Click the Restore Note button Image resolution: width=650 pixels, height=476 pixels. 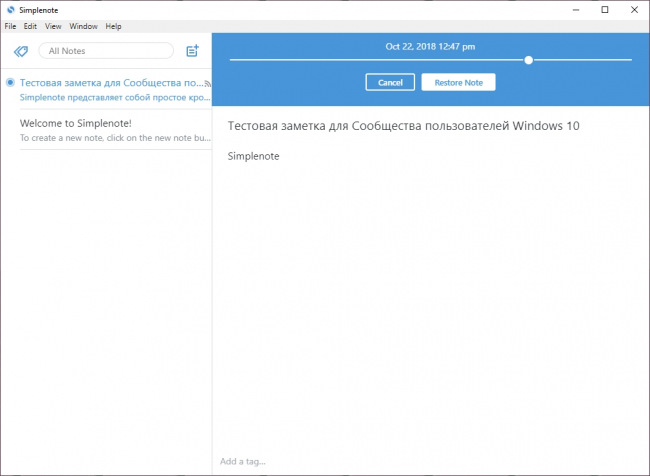[x=458, y=82]
